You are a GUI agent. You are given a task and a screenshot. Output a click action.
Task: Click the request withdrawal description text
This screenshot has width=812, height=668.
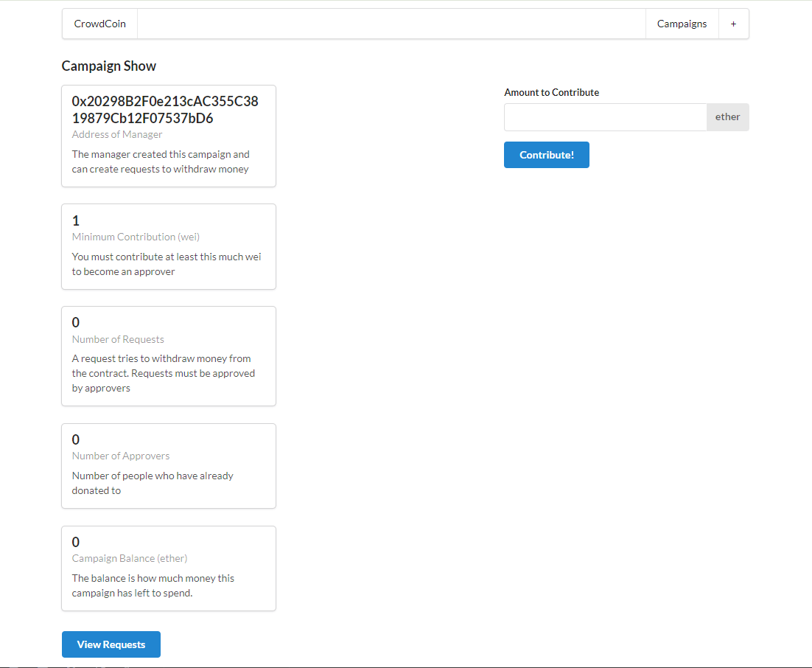coord(163,373)
